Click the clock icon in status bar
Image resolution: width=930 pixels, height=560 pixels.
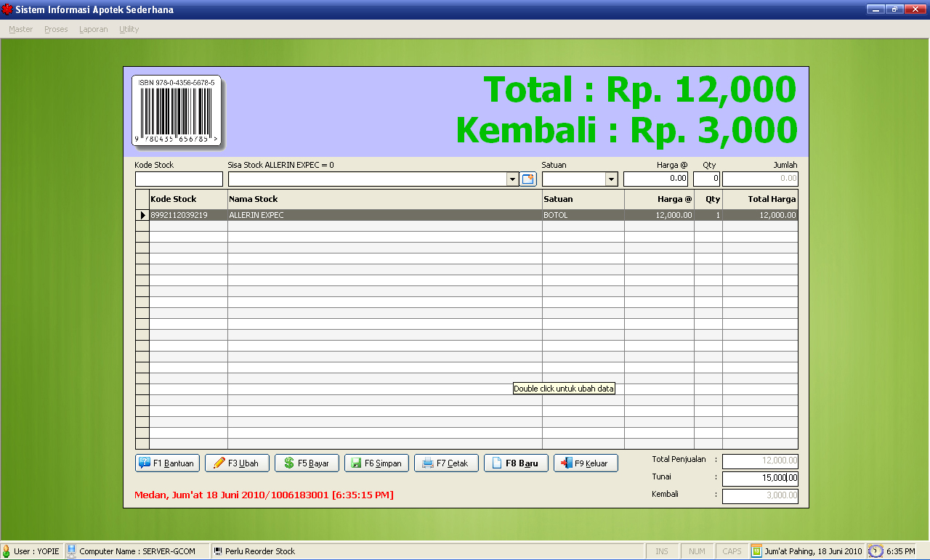tap(876, 551)
